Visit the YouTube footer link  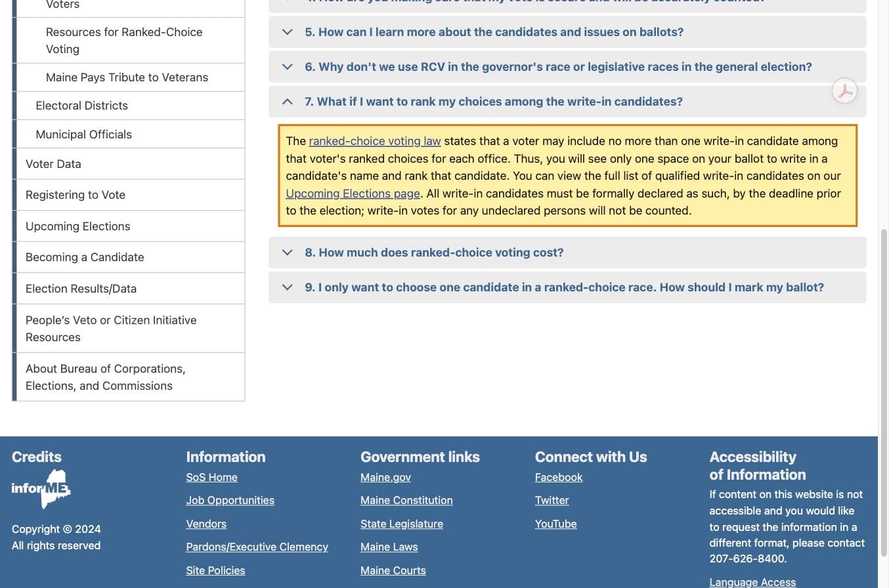(x=556, y=524)
